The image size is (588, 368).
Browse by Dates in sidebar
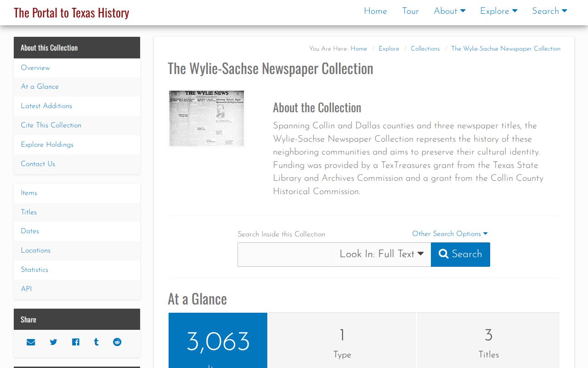[77, 231]
